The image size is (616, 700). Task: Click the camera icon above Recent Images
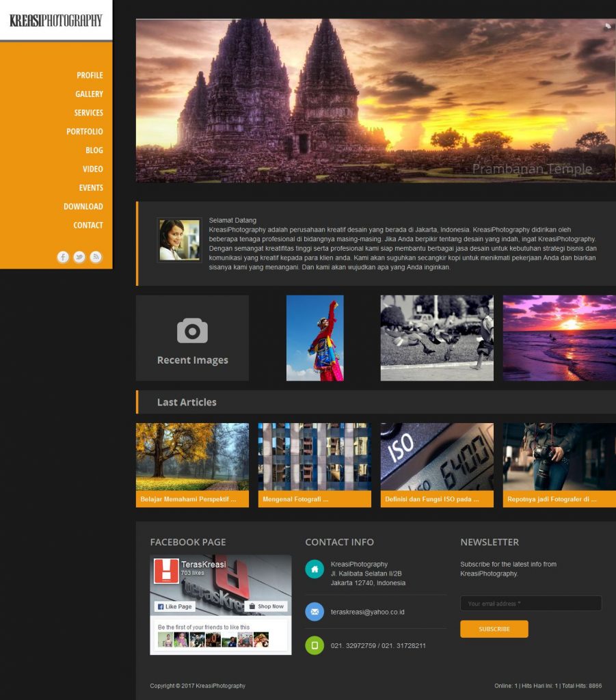coord(192,330)
